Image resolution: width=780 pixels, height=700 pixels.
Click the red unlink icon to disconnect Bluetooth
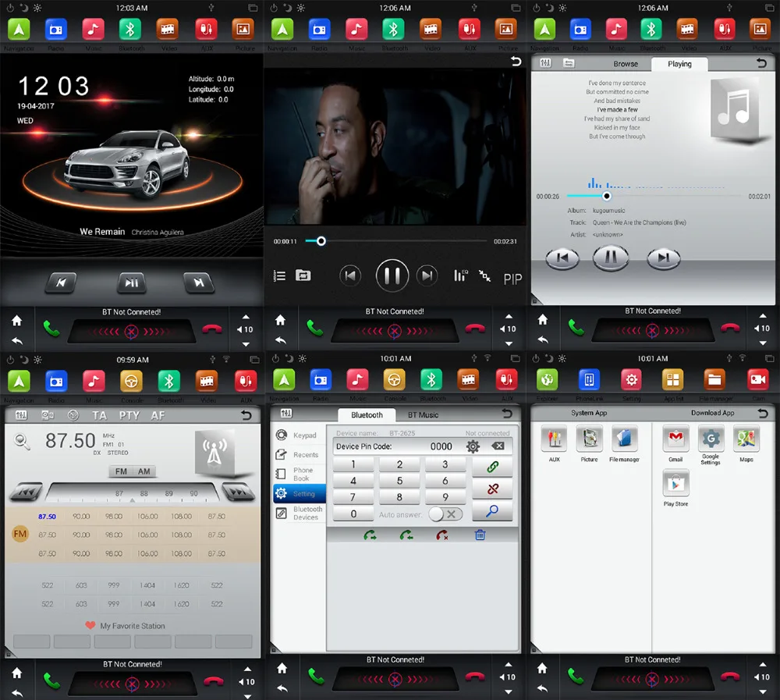pos(492,489)
